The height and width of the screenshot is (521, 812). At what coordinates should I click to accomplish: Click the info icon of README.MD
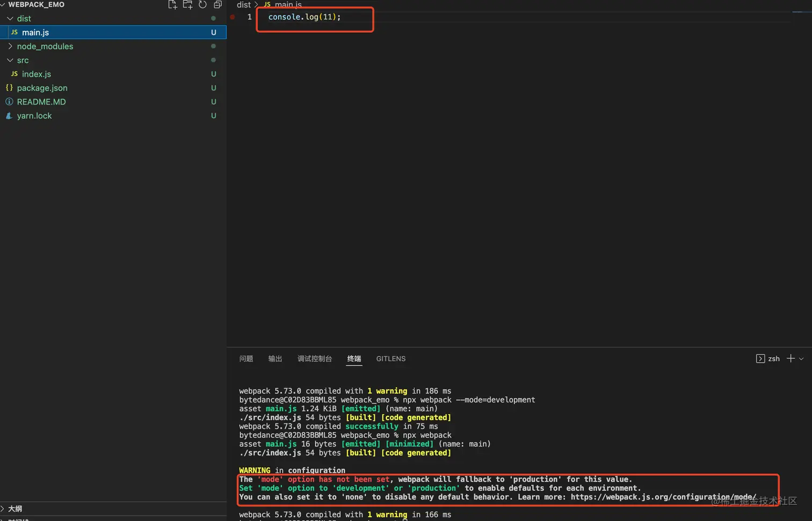[x=9, y=101]
